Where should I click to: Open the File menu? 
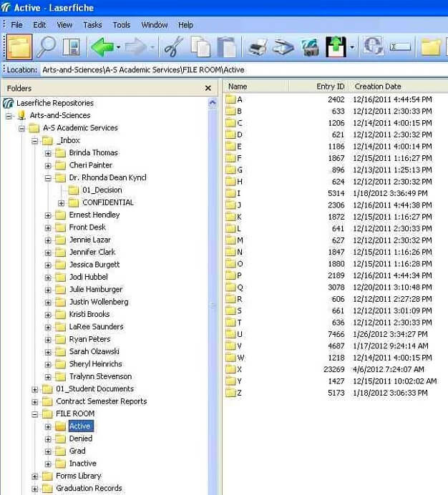coord(16,24)
